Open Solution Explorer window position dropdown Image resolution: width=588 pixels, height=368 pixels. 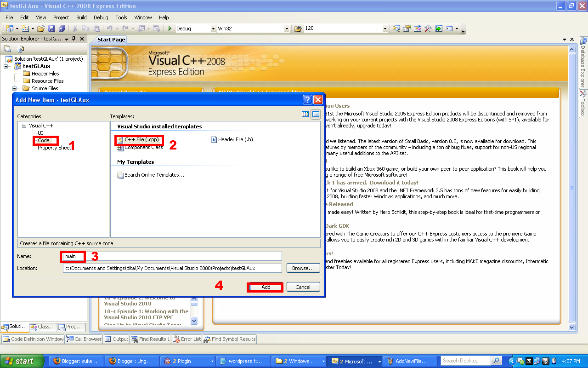(67, 39)
